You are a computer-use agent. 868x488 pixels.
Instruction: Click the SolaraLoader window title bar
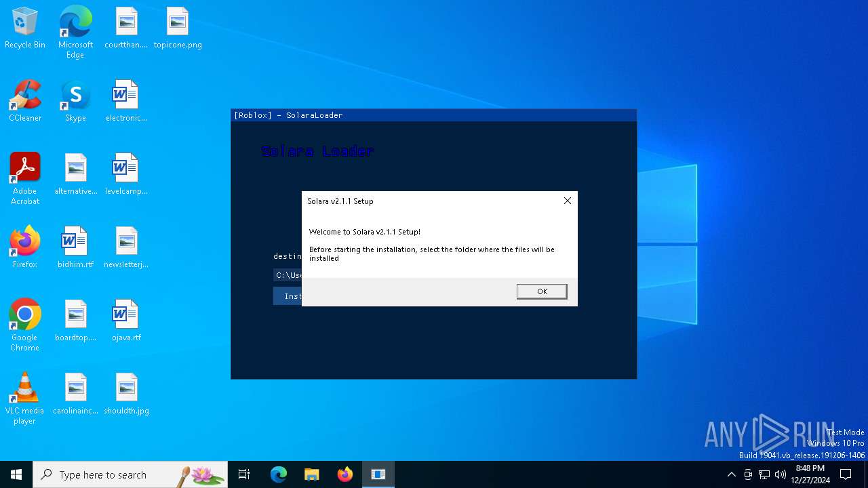coord(433,115)
